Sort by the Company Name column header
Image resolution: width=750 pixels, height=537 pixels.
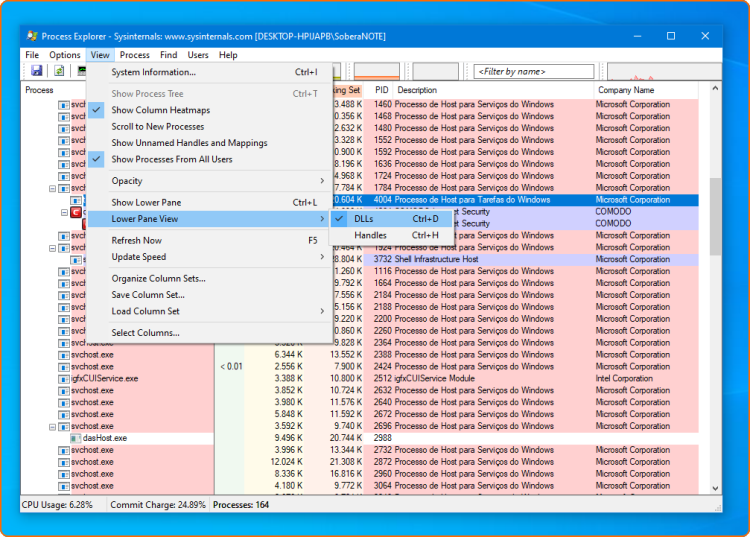point(646,90)
